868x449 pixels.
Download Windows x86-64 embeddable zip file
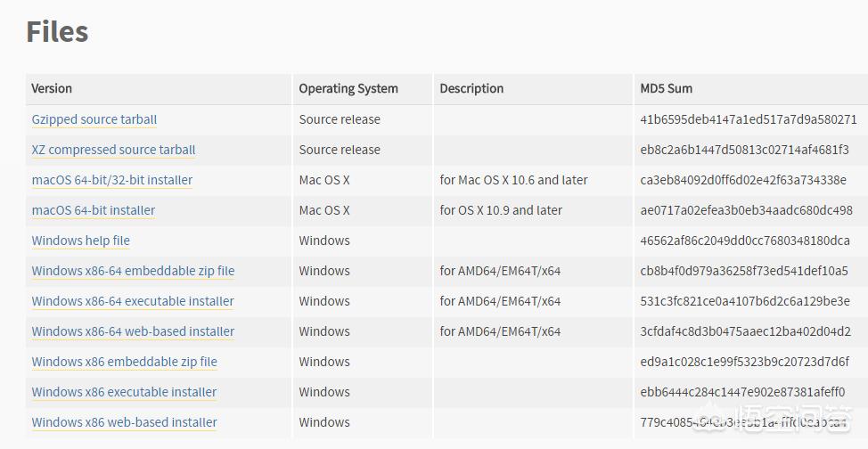(133, 271)
